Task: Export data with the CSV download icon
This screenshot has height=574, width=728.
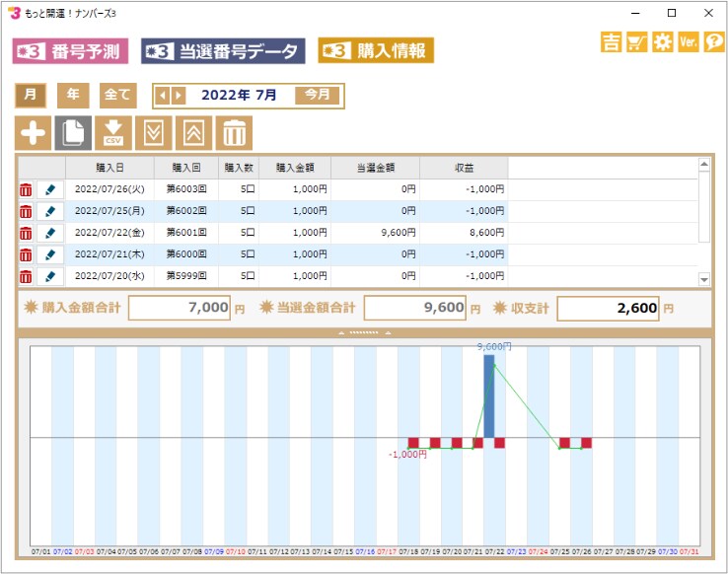Action: 113,133
